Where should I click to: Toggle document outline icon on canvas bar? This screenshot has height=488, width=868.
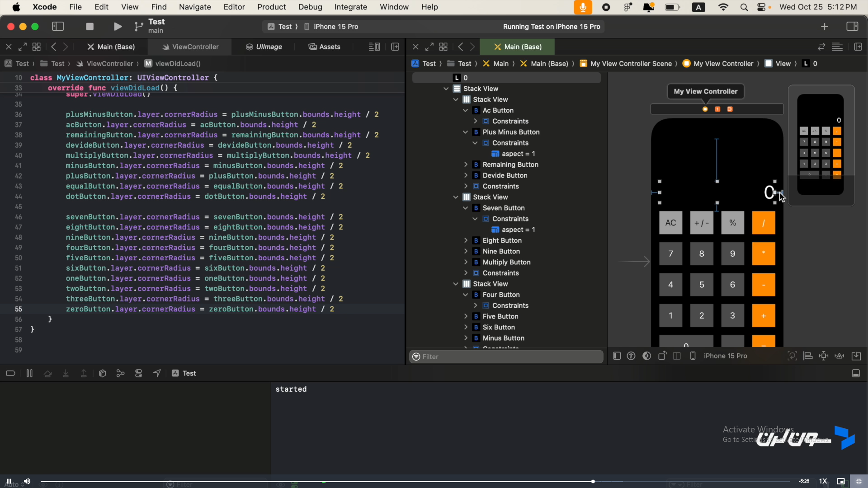click(617, 356)
